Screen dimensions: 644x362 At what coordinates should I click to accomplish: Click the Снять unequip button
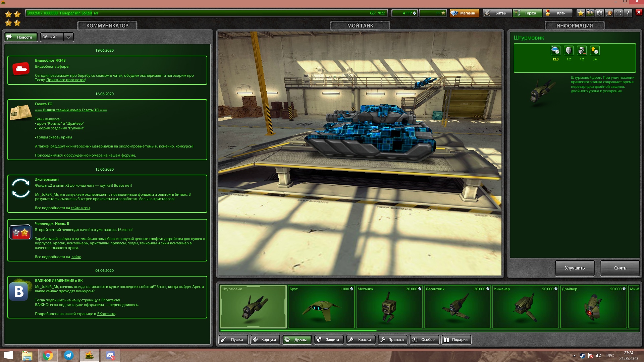click(x=620, y=268)
